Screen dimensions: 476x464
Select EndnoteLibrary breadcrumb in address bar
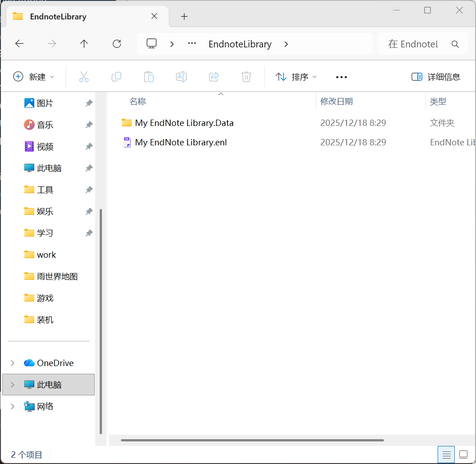[240, 44]
